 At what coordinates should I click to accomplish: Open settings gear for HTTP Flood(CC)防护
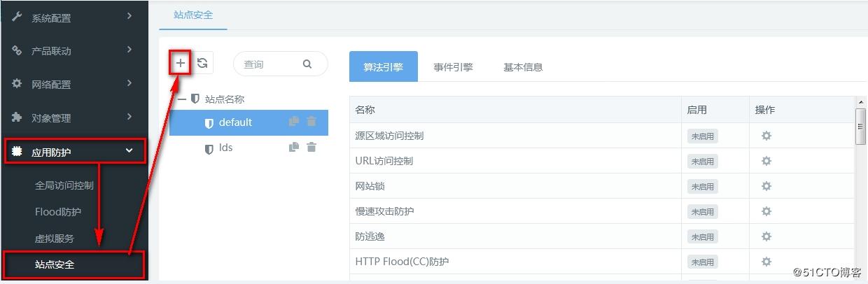(766, 262)
